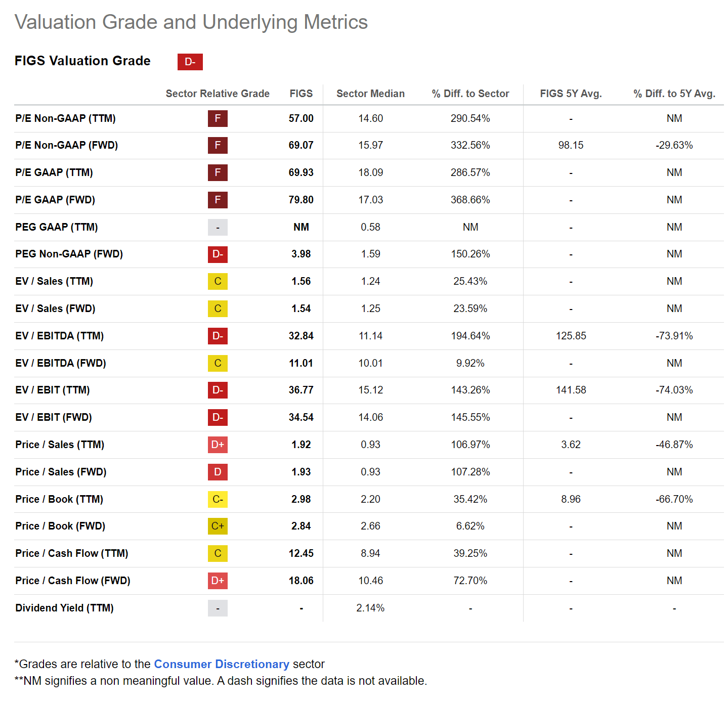The image size is (728, 704).
Task: Click the % Diff. to 5Y Avg. header
Action: click(x=674, y=94)
